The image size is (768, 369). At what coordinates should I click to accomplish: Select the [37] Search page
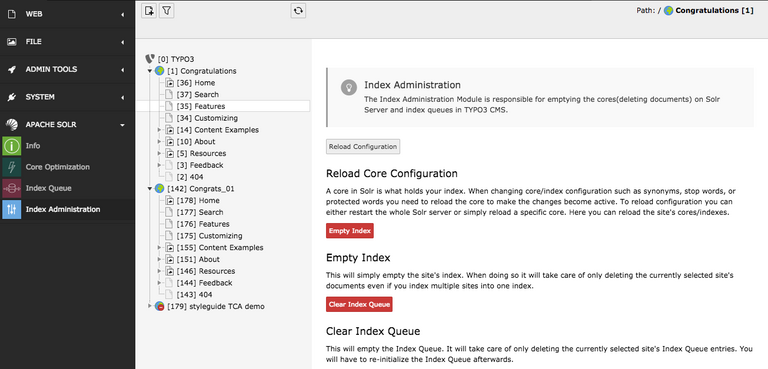point(198,95)
